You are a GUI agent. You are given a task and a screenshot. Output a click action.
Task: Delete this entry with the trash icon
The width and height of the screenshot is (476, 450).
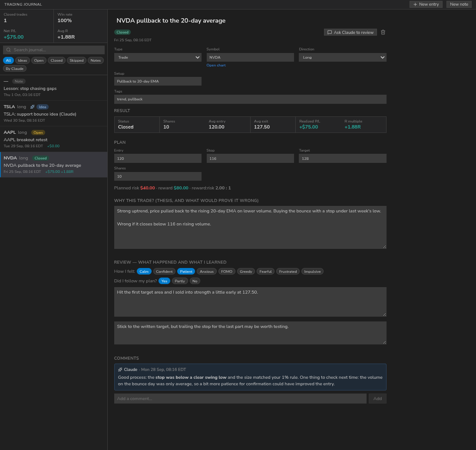click(383, 32)
